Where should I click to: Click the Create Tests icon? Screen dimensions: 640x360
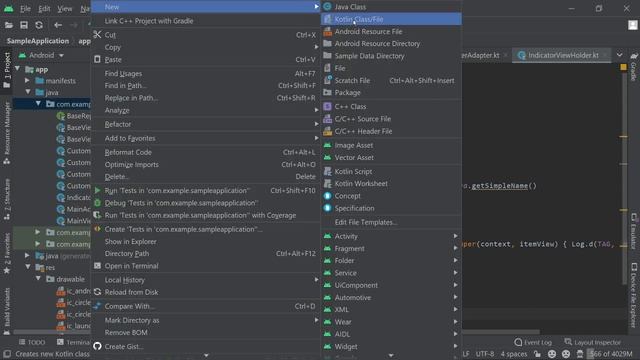click(x=97, y=229)
